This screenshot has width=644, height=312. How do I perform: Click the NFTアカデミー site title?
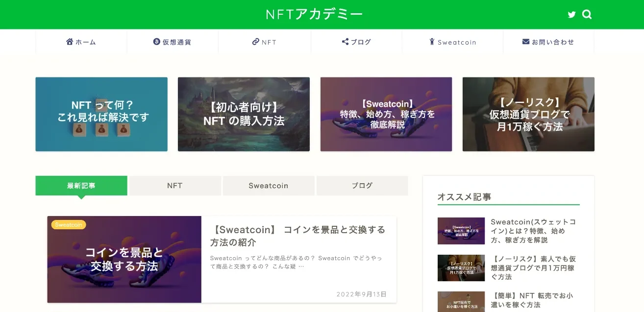[x=315, y=15]
